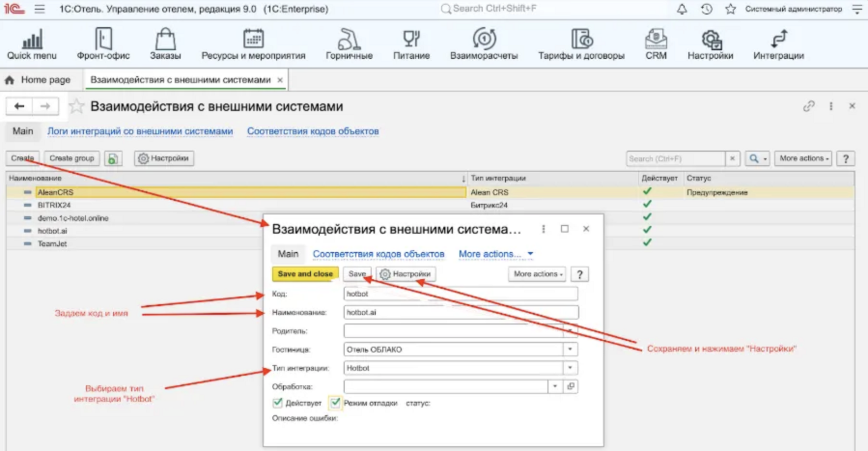Image resolution: width=868 pixels, height=451 pixels.
Task: Toggle the Режим отладки checkbox
Action: click(x=335, y=402)
